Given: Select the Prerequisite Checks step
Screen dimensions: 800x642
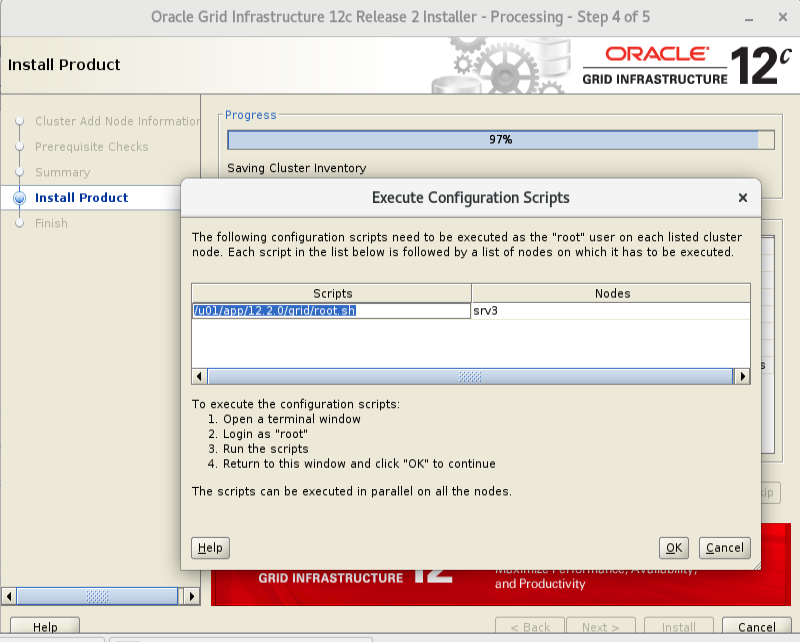Looking at the screenshot, I should pyautogui.click(x=91, y=146).
